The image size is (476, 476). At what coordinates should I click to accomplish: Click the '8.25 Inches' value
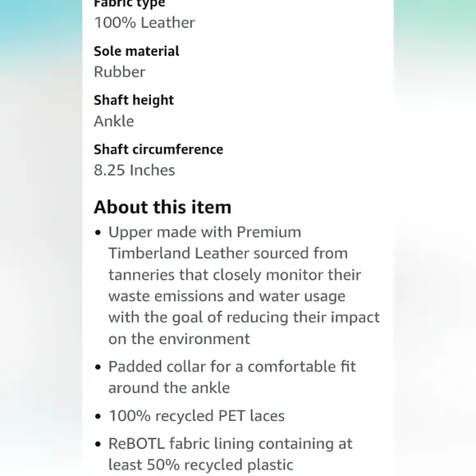[135, 170]
